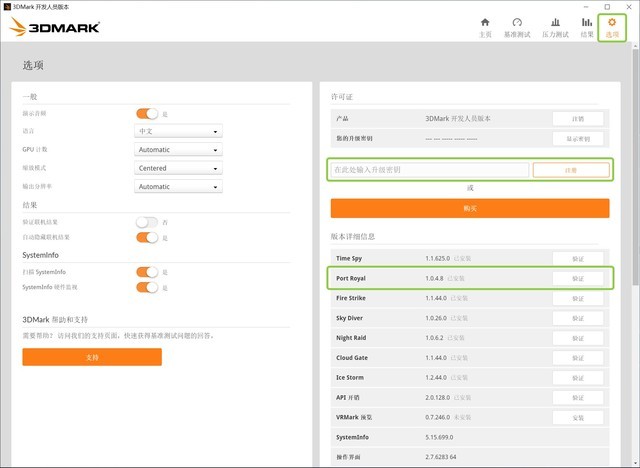This screenshot has width=640, height=468.
Task: Verify the Fire Strike installation
Action: pyautogui.click(x=578, y=298)
